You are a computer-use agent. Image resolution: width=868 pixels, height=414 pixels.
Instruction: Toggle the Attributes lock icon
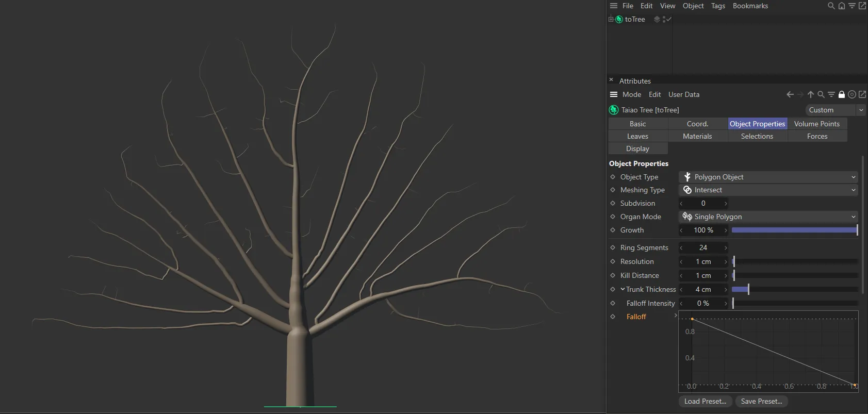click(x=842, y=94)
